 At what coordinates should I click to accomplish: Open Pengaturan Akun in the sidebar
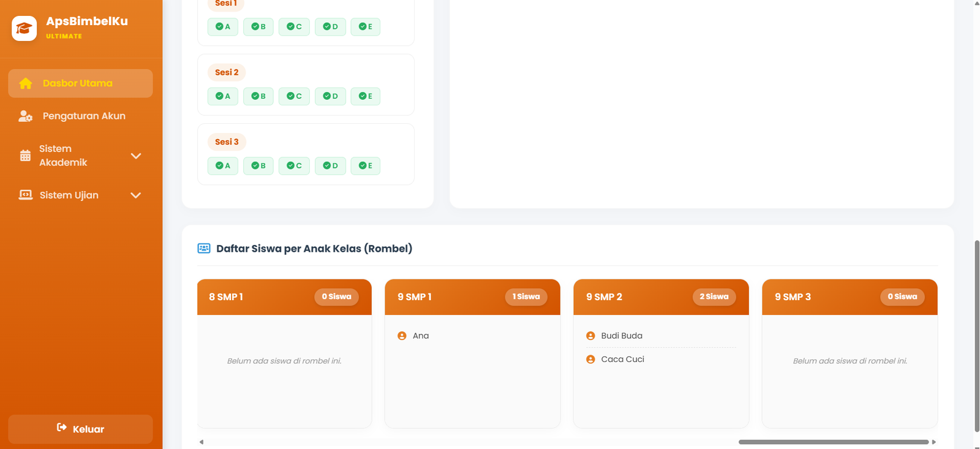click(x=80, y=116)
